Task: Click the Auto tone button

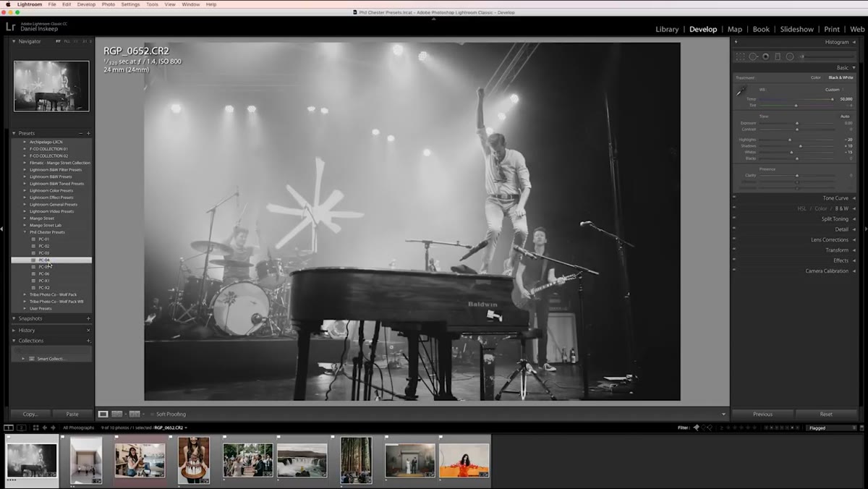Action: [845, 116]
